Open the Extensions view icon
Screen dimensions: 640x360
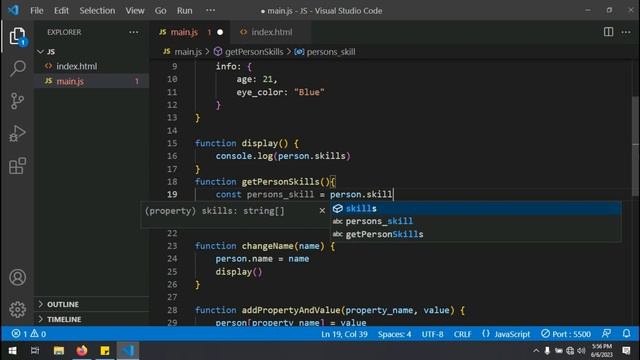(x=17, y=166)
